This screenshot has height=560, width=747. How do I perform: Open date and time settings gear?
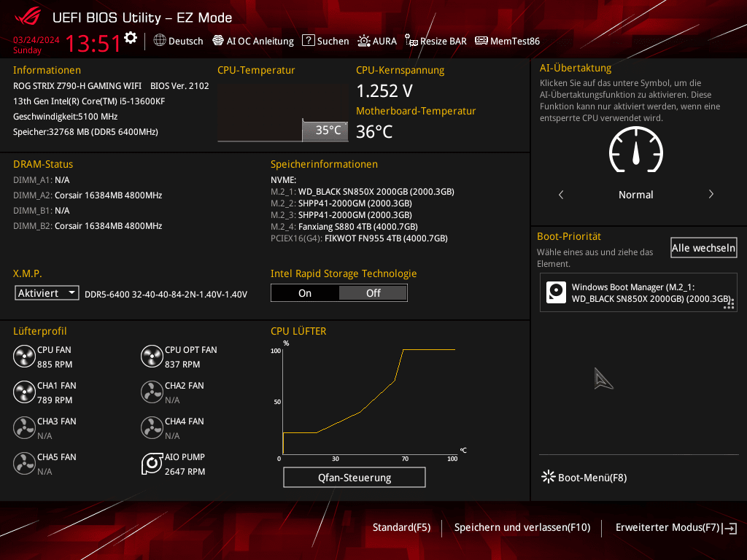tap(131, 38)
